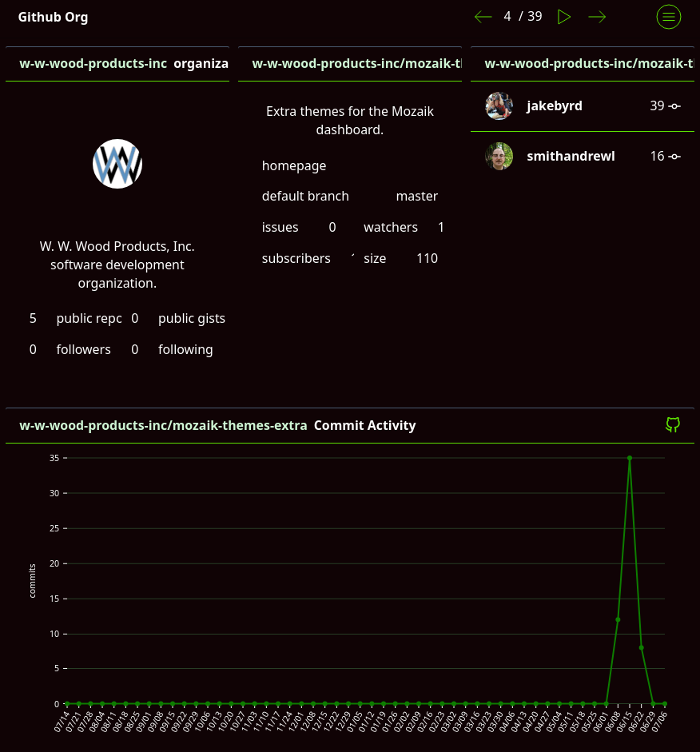700x752 pixels.
Task: Click the organization widget header title
Action: tap(124, 64)
